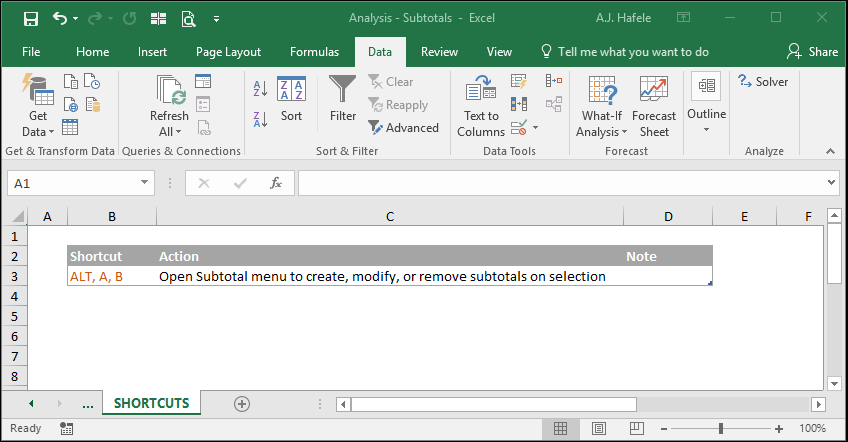Switch to the Review tab
The height and width of the screenshot is (442, 848).
click(439, 52)
